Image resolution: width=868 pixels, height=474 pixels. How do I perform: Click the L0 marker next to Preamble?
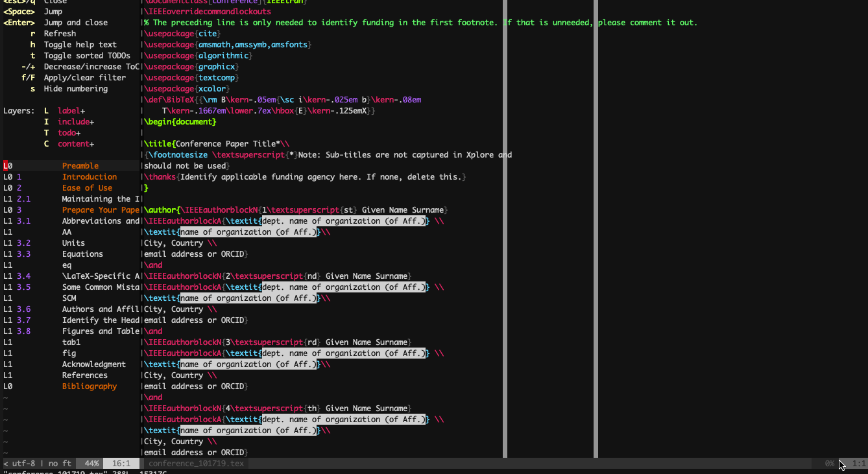(x=6, y=165)
